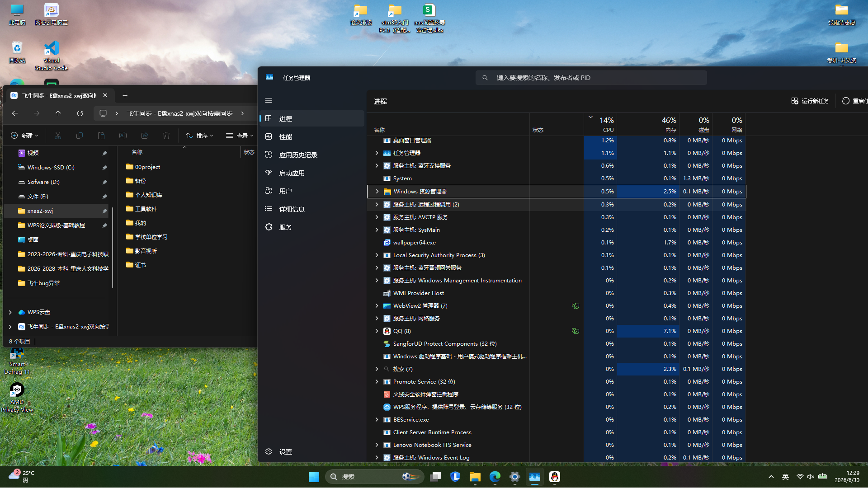The height and width of the screenshot is (488, 868).
Task: Toggle the CPU column sort arrow
Action: tap(590, 117)
